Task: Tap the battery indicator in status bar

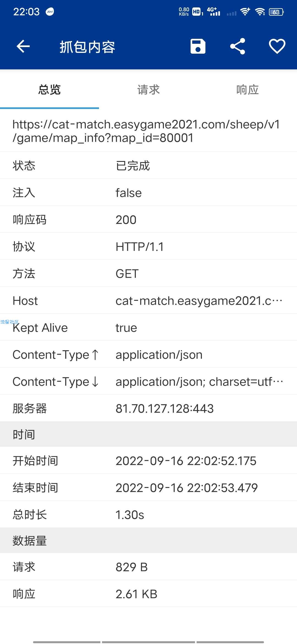Action: point(276,12)
